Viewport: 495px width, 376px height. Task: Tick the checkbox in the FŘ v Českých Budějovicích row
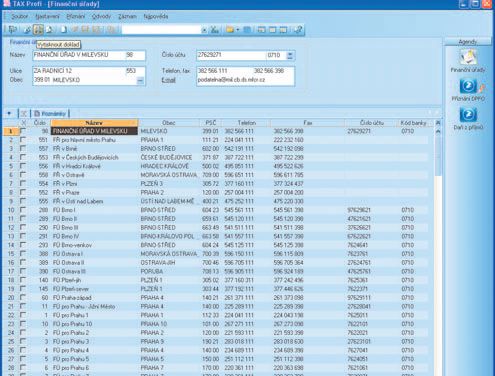point(23,157)
